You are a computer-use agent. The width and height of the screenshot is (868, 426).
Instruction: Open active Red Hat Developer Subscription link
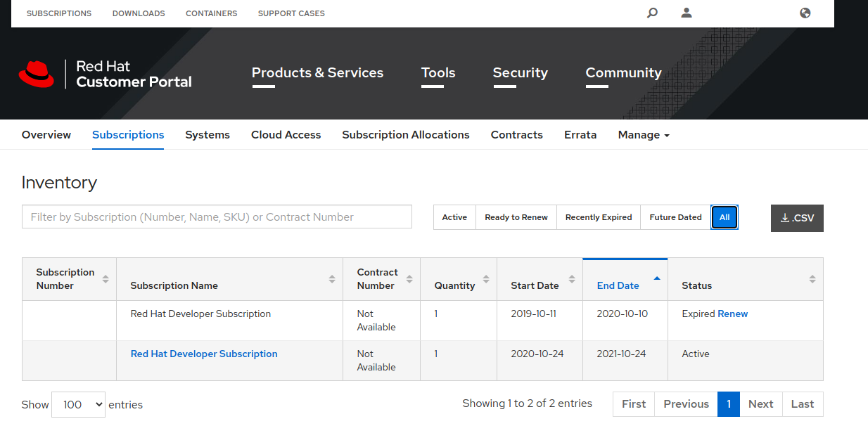coord(204,354)
